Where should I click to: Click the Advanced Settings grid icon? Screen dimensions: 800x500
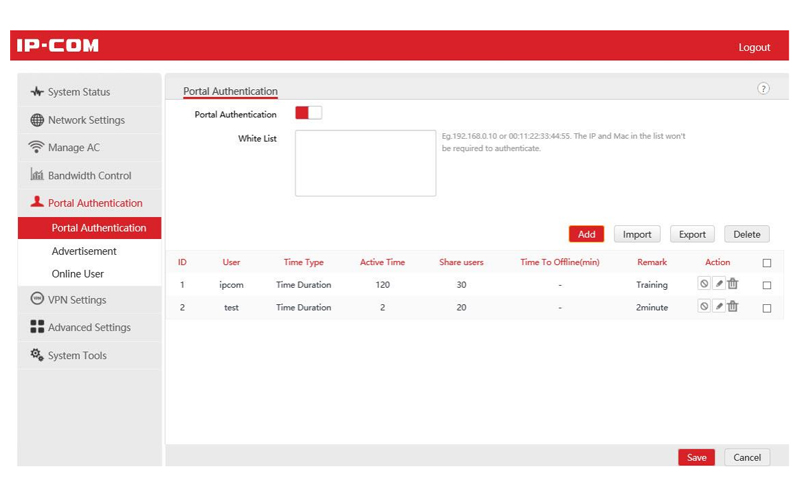(37, 327)
